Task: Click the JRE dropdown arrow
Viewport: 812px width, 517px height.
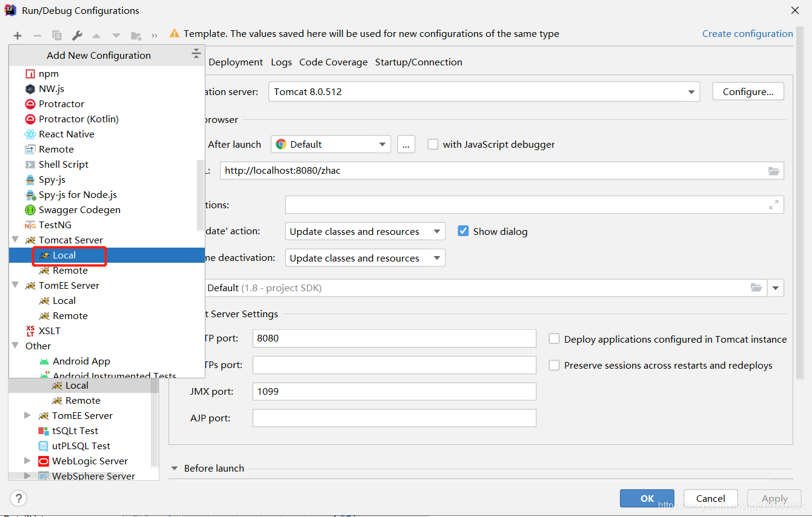Action: tap(776, 288)
